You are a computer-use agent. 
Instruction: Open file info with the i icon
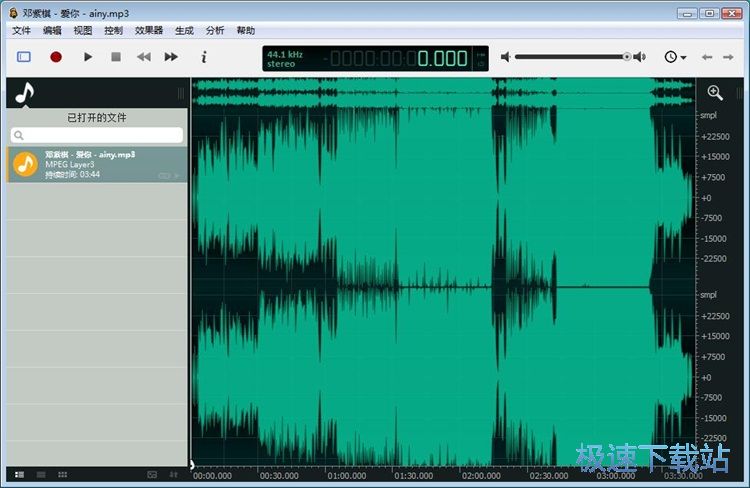204,57
